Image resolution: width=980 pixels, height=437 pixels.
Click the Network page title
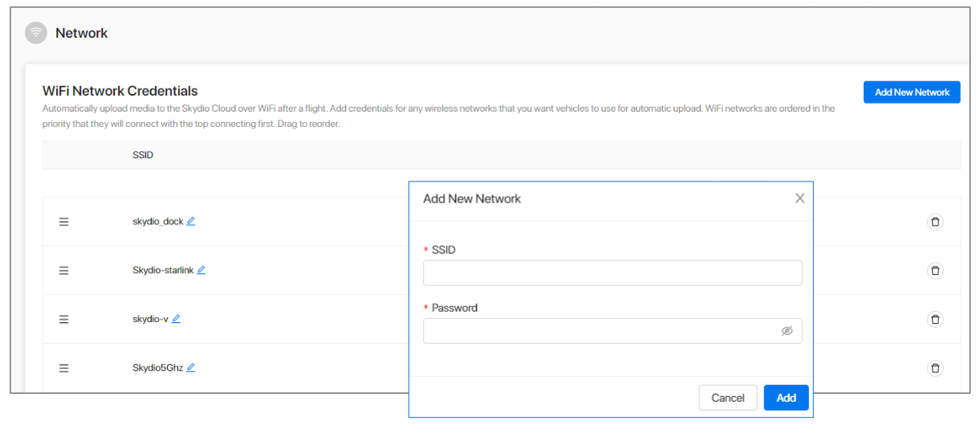pyautogui.click(x=82, y=33)
